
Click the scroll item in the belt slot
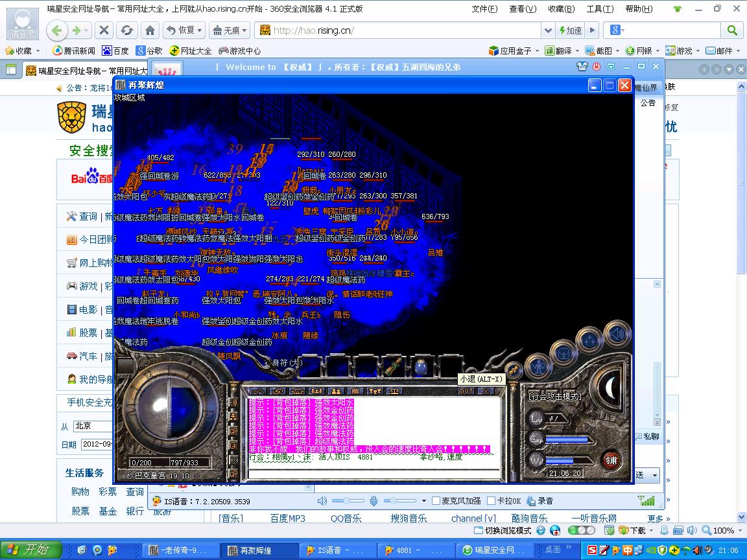click(393, 367)
